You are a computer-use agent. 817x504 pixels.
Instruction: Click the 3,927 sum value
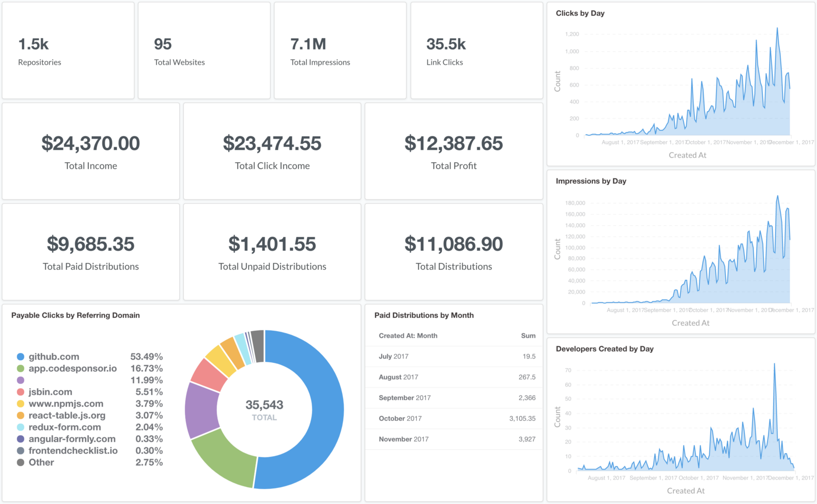click(527, 439)
